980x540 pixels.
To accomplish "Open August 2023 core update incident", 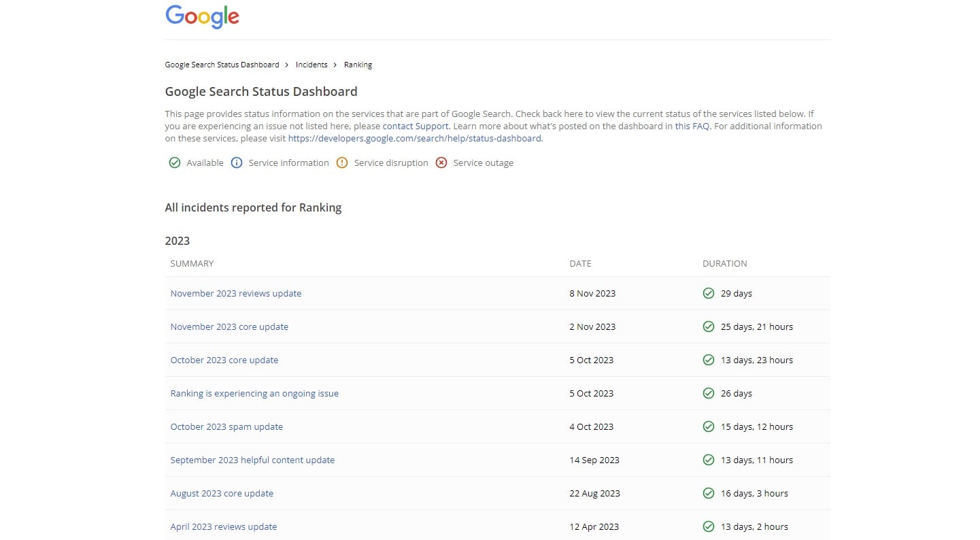I will pos(222,493).
